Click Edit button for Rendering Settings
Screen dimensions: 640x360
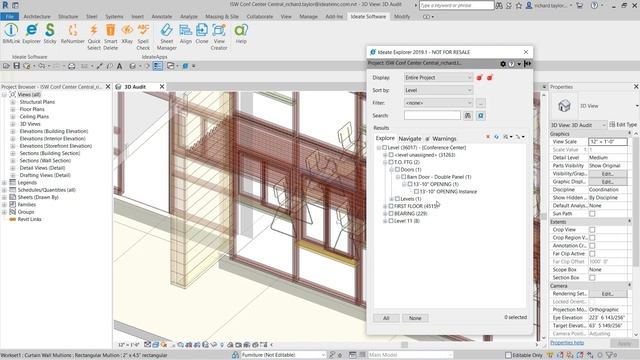click(607, 294)
